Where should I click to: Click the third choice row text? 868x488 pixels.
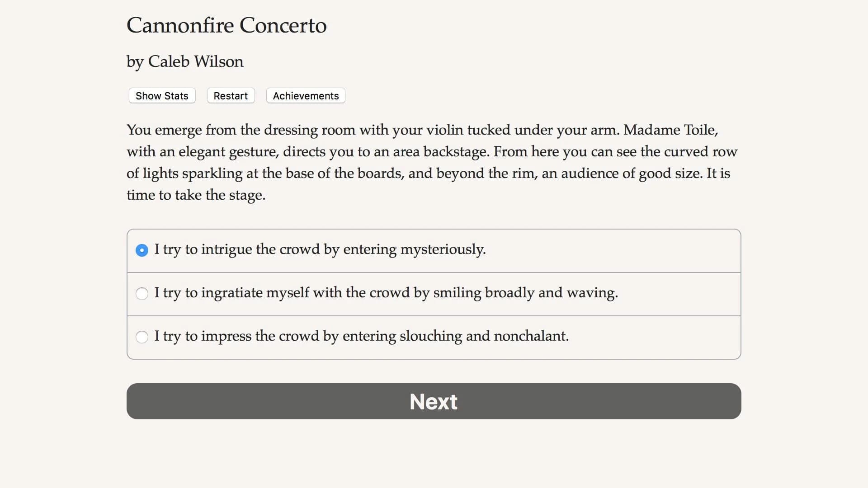pyautogui.click(x=362, y=337)
